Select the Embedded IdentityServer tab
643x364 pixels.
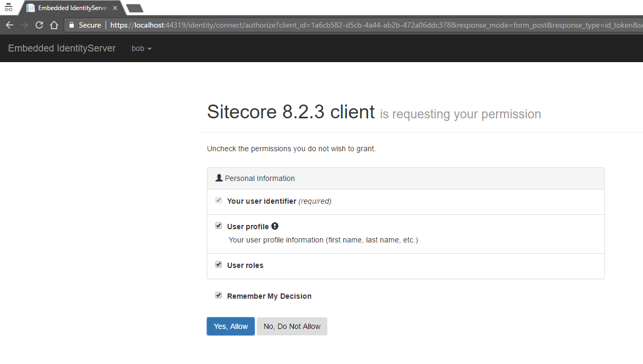(73, 8)
